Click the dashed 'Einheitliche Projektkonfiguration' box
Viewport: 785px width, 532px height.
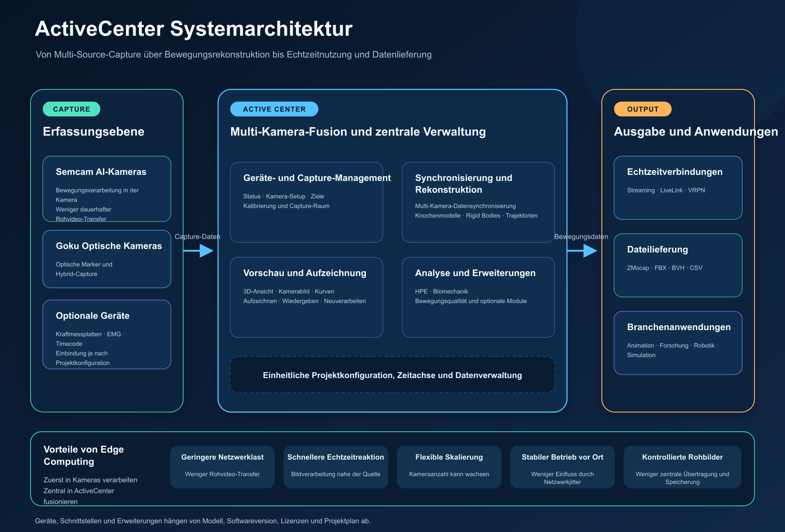392,375
